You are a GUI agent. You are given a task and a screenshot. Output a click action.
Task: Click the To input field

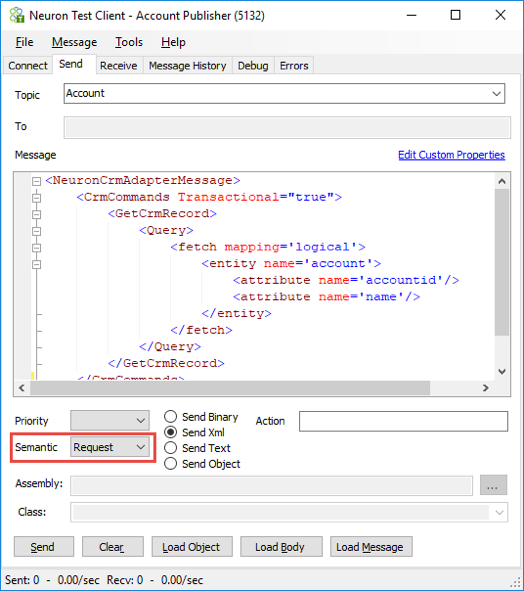click(287, 127)
